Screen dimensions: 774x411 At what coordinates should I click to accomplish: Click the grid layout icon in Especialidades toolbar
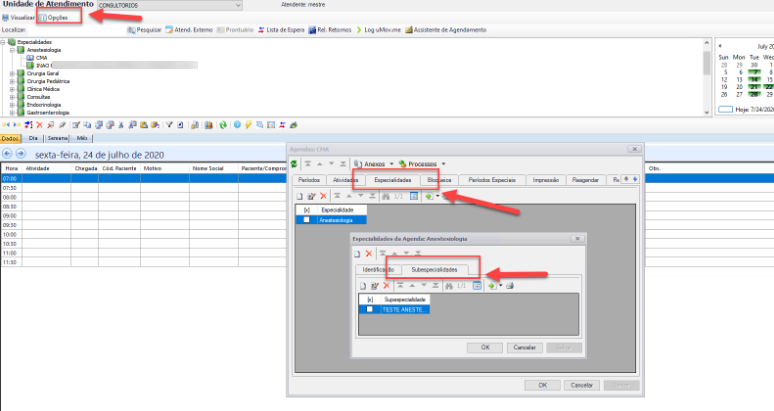(x=414, y=196)
